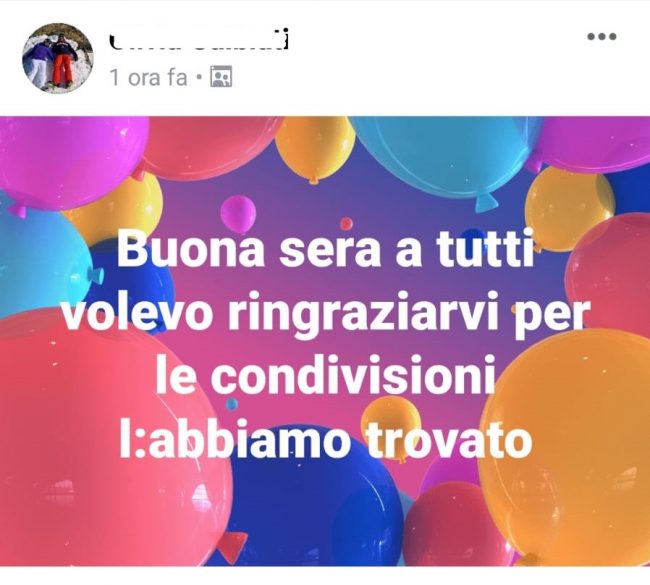Click the friends audience privacy icon

pos(221,77)
